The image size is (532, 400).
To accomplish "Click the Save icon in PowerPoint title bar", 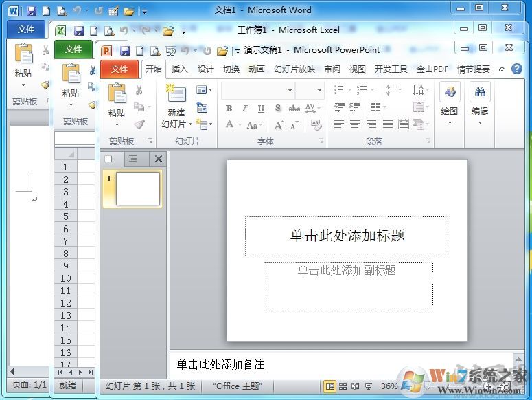I will [125, 51].
